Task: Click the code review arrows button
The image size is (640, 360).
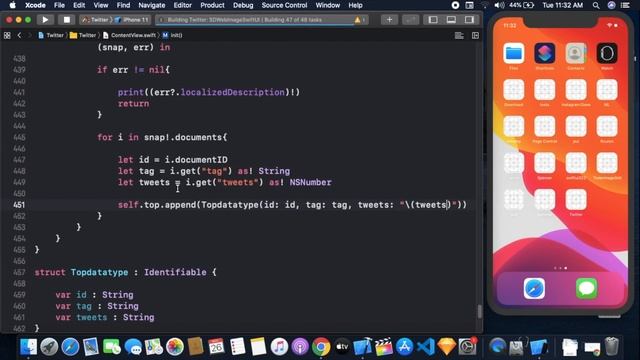Action: 410,20
